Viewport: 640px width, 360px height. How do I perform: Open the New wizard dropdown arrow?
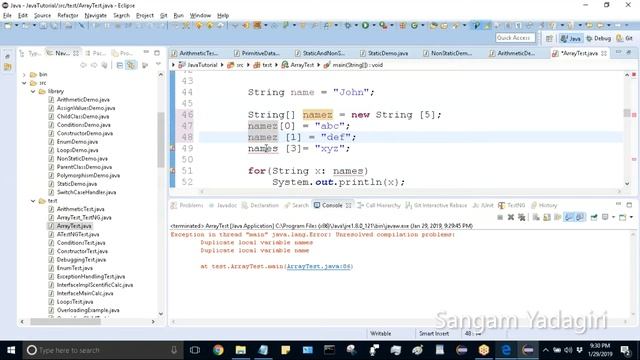coord(17,26)
